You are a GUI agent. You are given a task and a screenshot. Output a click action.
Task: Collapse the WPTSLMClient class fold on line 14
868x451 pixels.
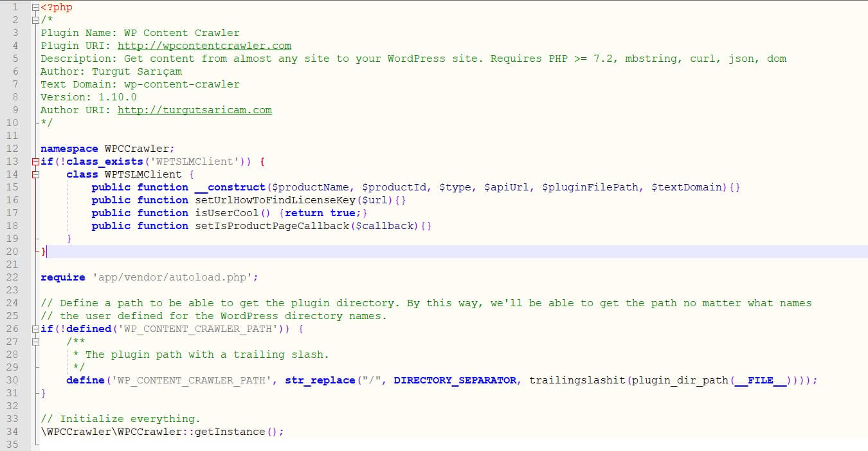point(35,174)
